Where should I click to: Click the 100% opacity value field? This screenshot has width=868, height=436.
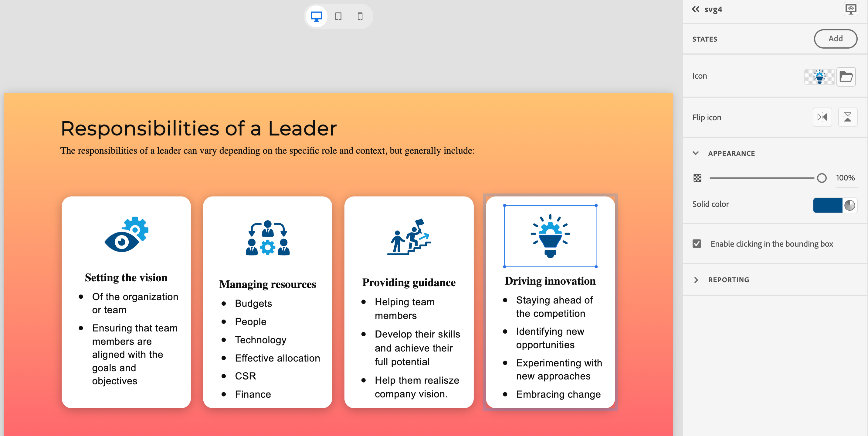pyautogui.click(x=845, y=178)
